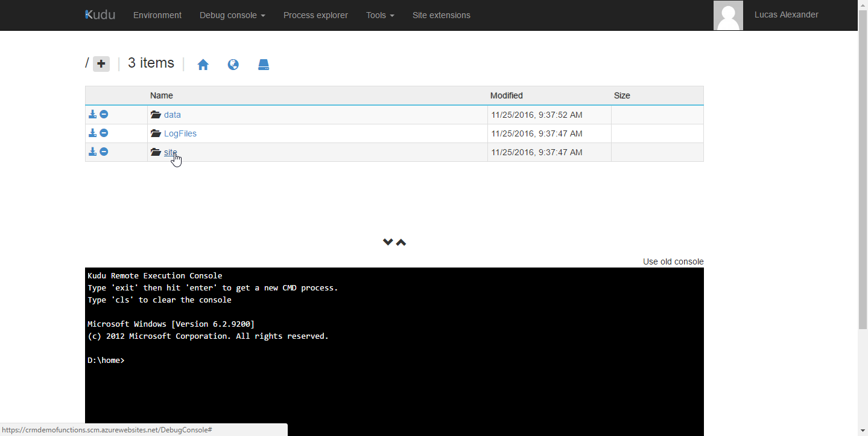The image size is (868, 436).
Task: Click the user avatar picture
Action: 728,15
